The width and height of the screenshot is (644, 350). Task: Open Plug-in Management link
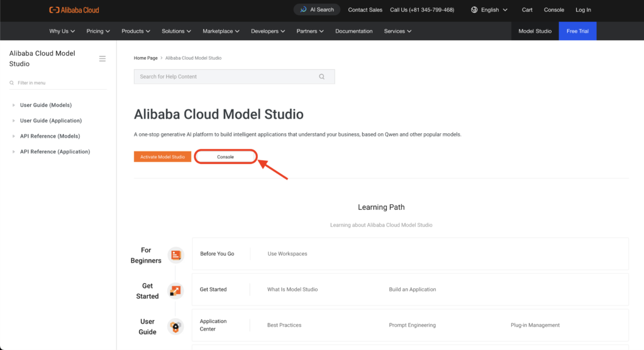pyautogui.click(x=535, y=325)
